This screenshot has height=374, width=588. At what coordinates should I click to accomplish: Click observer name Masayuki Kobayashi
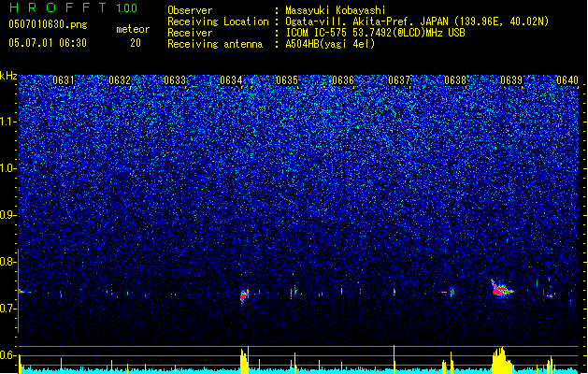click(336, 10)
